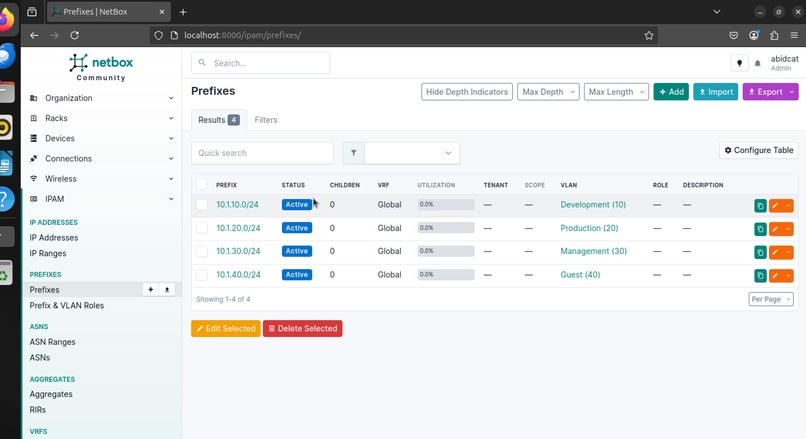The width and height of the screenshot is (806, 439).
Task: Switch to the Filters tab
Action: pos(266,120)
